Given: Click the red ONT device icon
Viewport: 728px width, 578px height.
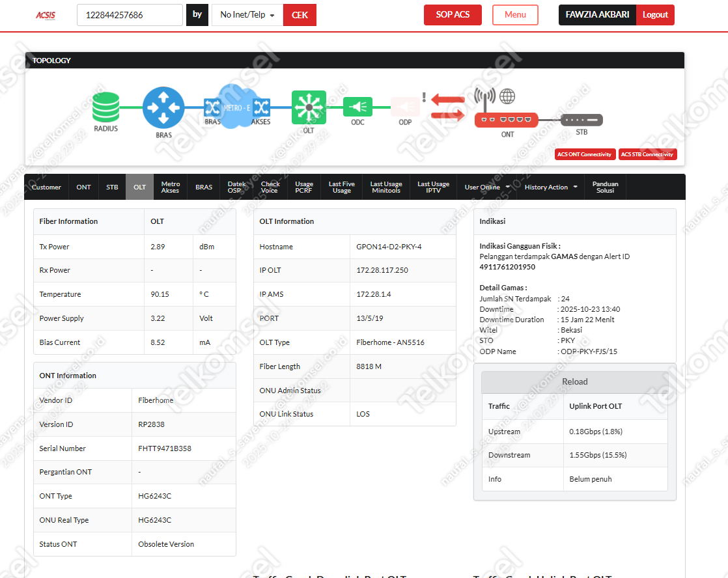Looking at the screenshot, I should click(x=506, y=120).
